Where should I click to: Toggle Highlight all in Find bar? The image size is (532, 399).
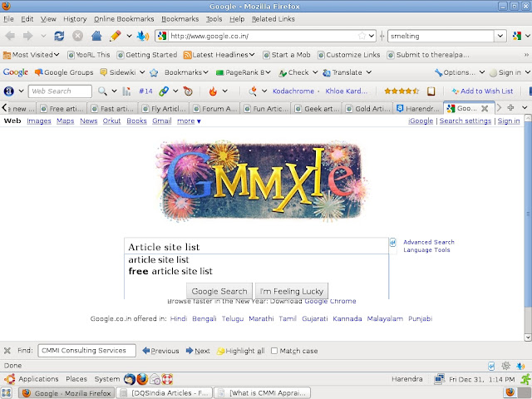pos(240,351)
